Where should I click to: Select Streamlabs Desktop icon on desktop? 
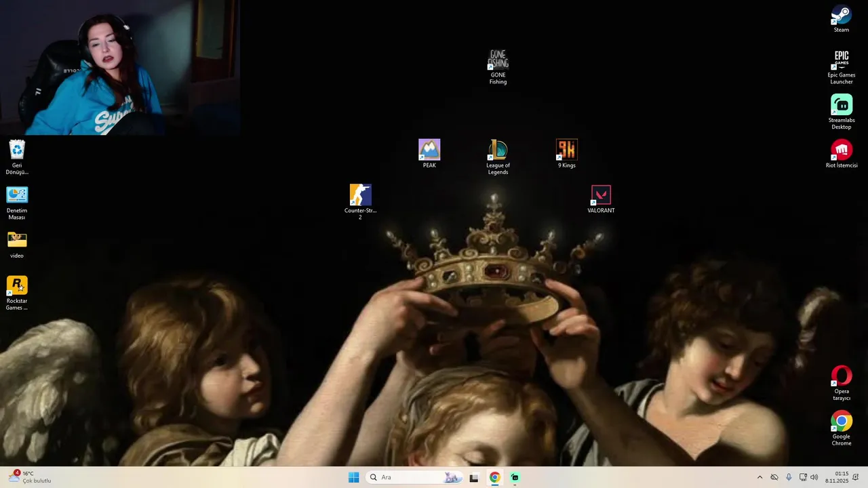click(841, 112)
